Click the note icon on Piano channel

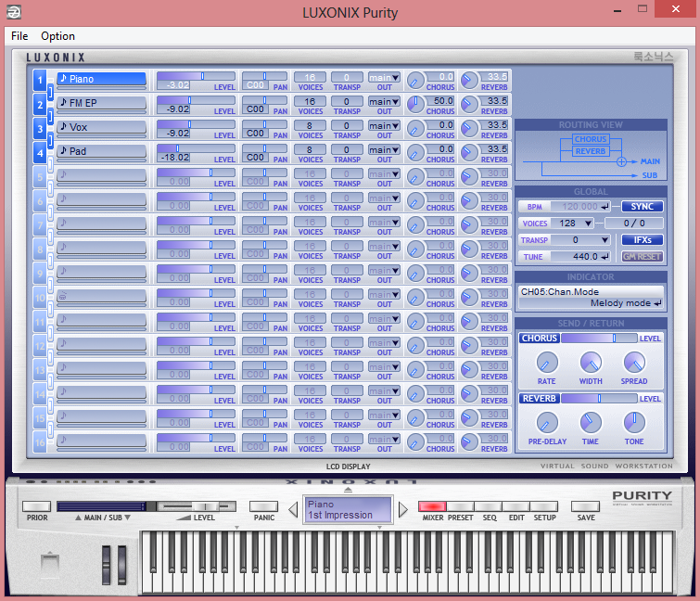pos(63,78)
